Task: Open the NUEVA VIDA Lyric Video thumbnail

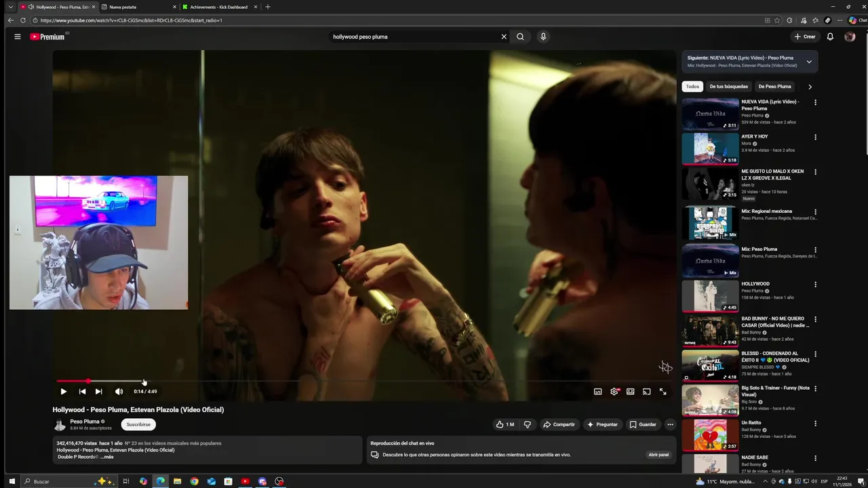Action: 710,114
